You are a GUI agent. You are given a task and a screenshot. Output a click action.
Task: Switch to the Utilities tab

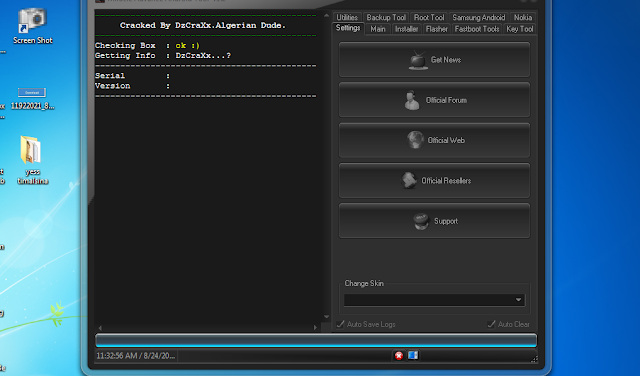coord(347,17)
